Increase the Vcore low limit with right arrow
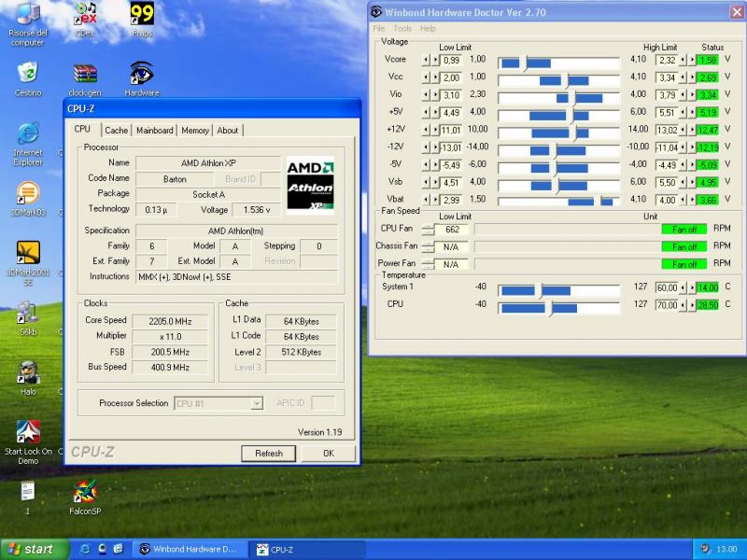 click(435, 60)
